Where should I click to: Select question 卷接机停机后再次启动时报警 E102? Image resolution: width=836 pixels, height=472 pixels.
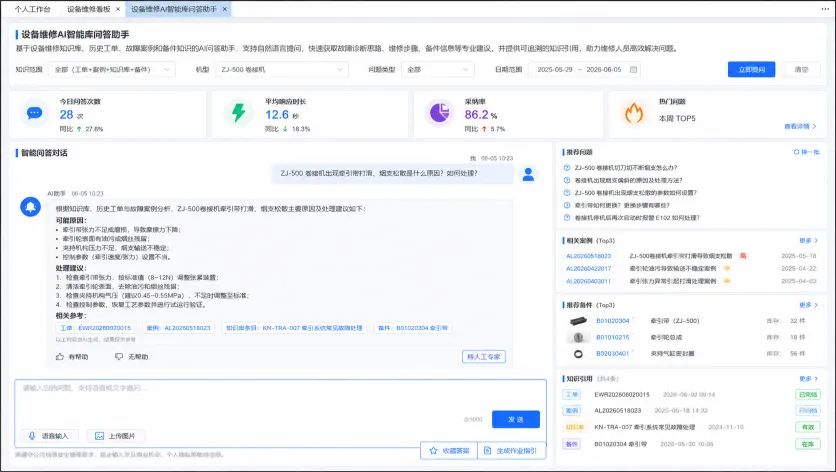(x=637, y=218)
